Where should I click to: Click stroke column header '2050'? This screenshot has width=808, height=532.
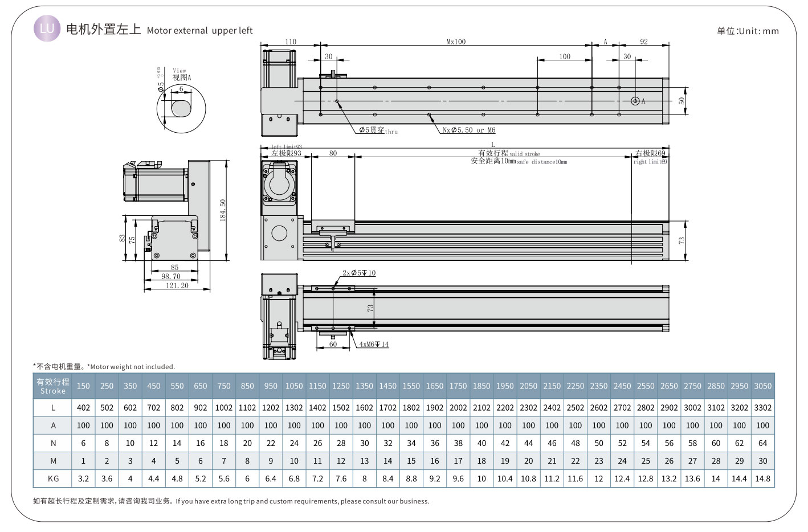point(528,386)
